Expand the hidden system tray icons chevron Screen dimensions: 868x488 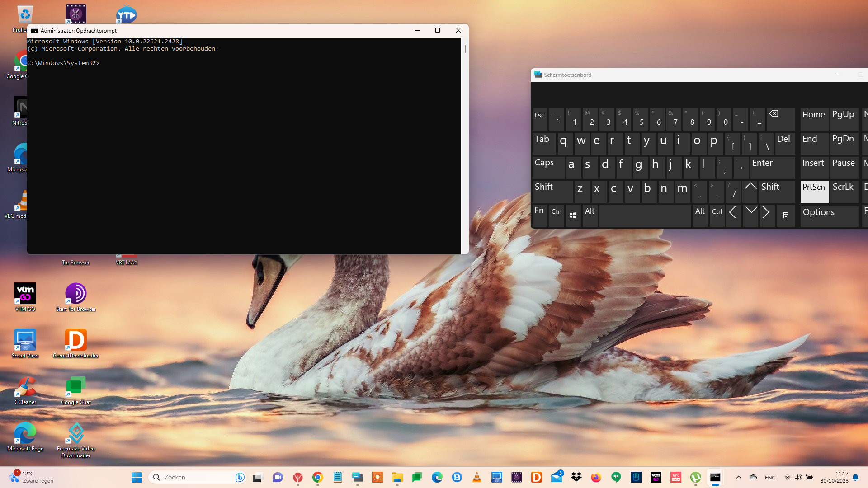738,477
